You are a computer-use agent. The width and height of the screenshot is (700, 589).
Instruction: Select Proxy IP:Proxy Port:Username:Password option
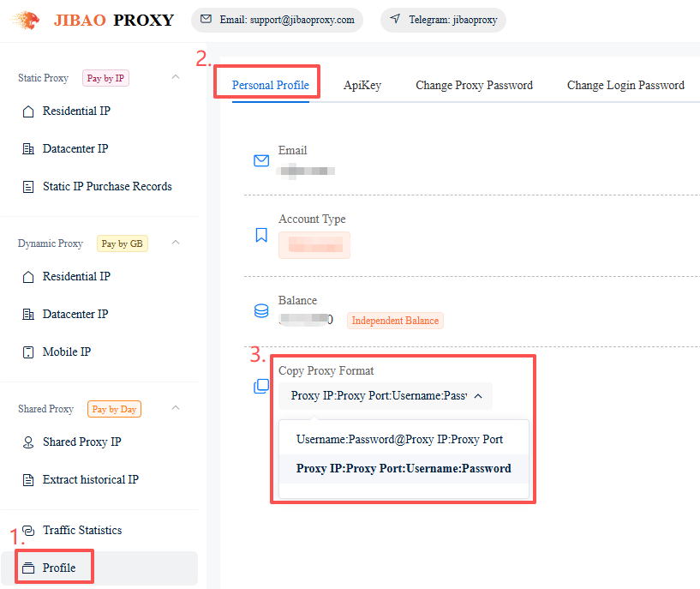[403, 469]
